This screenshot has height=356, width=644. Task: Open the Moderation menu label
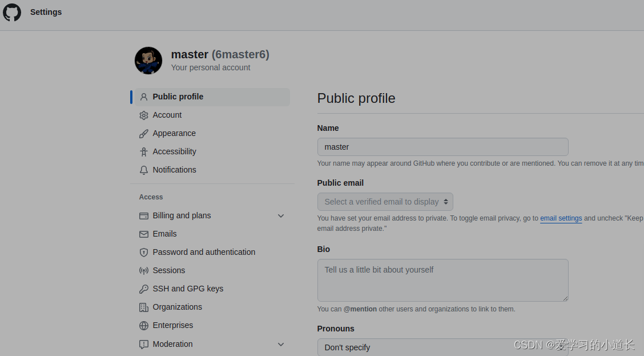click(x=172, y=344)
